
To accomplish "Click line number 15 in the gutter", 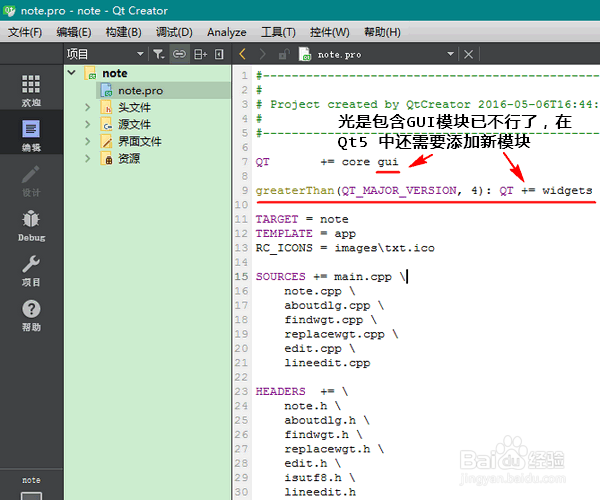I will tap(241, 277).
